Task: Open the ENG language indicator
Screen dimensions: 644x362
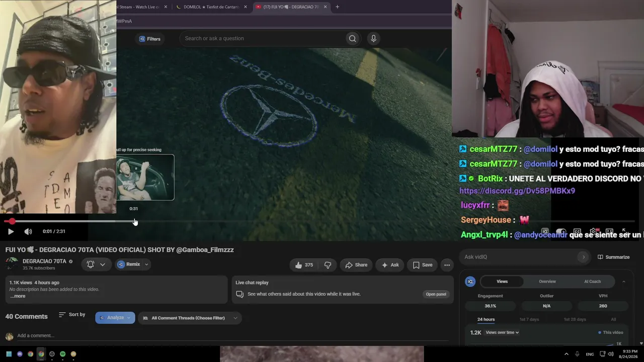Action: (x=590, y=354)
